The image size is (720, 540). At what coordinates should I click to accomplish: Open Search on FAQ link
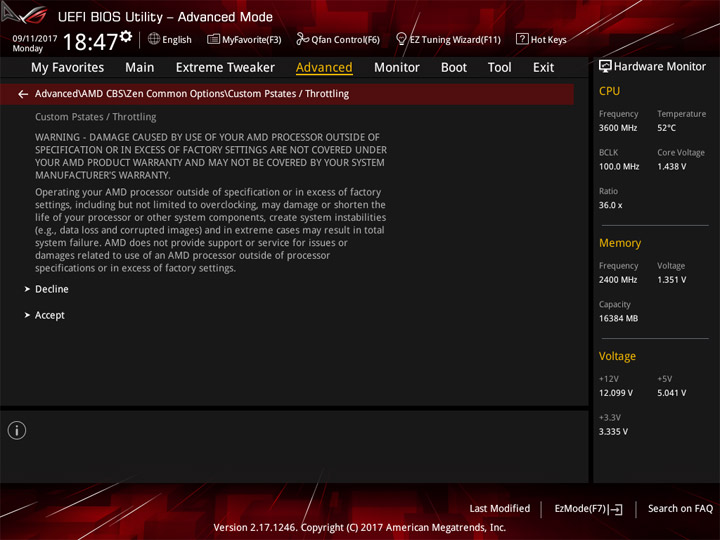coord(680,508)
